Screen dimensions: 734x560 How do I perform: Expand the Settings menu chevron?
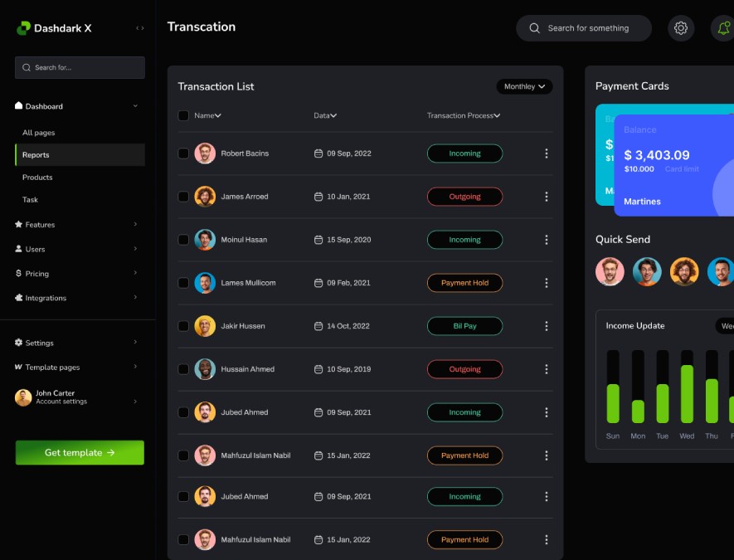[135, 343]
